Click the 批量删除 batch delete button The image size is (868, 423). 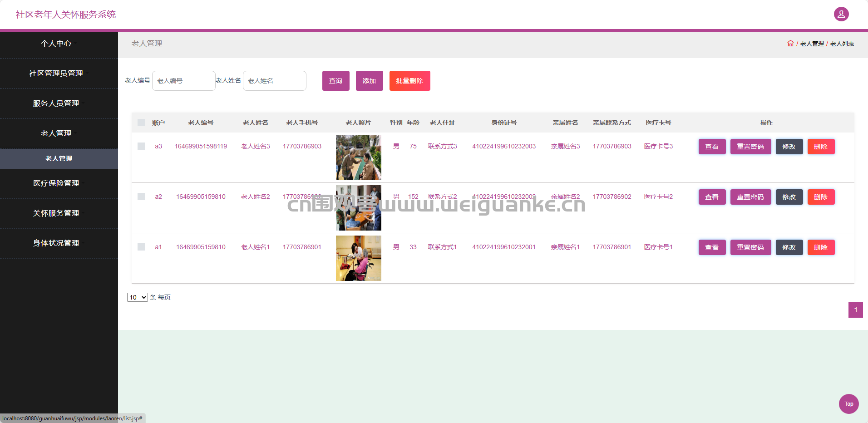[410, 81]
